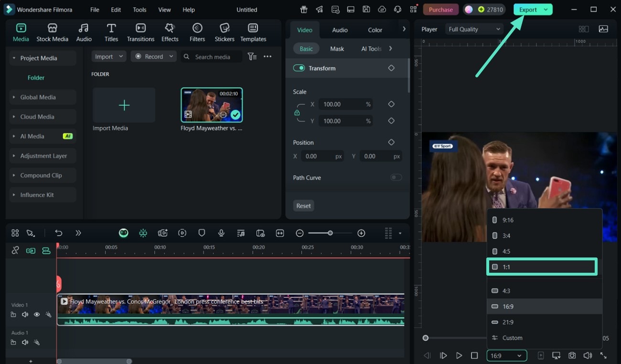
Task: Click the three-dot more options in media panel
Action: (268, 56)
